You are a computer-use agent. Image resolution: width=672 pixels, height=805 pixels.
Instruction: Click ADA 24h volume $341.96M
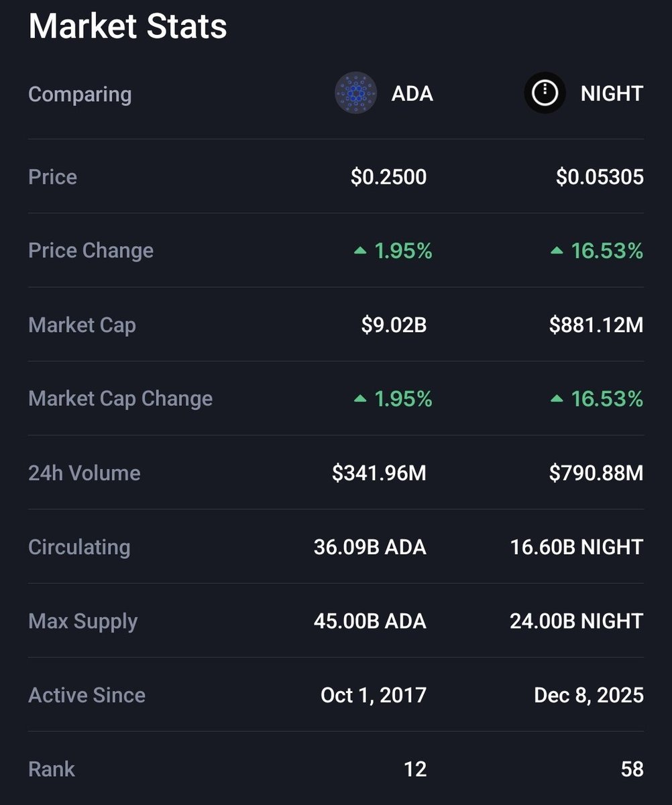click(380, 474)
